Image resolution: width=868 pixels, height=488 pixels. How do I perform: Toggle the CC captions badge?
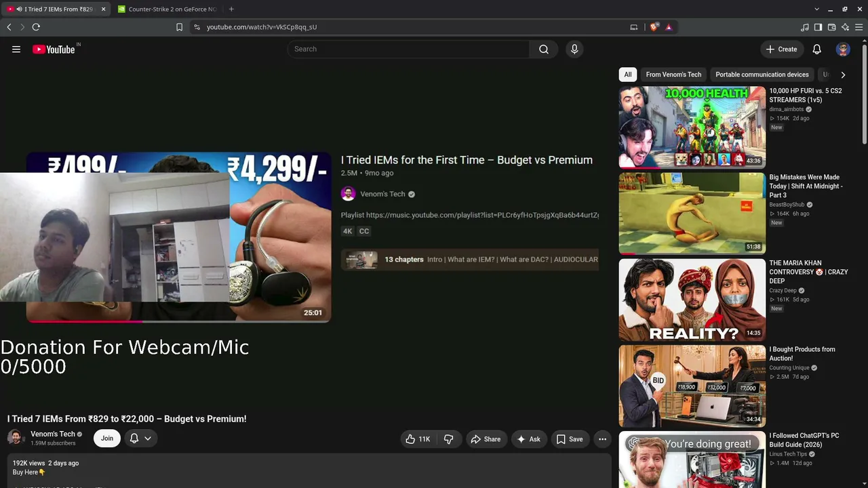coord(364,231)
